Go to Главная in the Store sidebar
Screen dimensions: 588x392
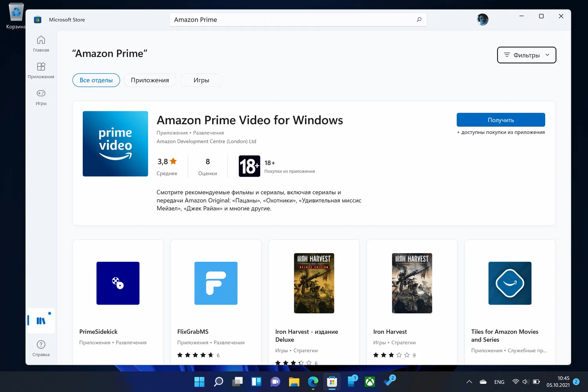(41, 44)
